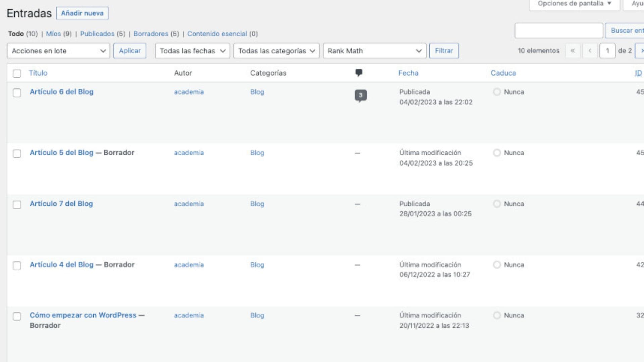Select Nunca expiration for Artículo 6
The image size is (644, 362).
click(x=497, y=92)
